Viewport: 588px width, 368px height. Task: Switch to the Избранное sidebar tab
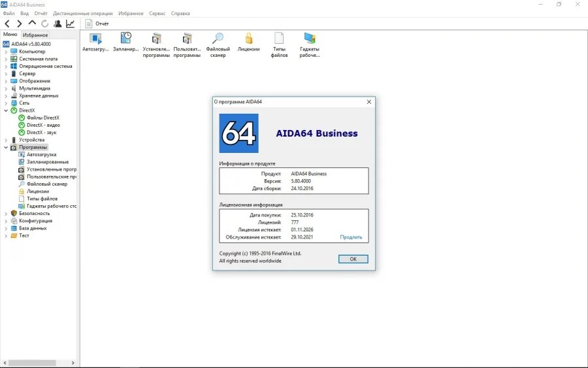(x=35, y=35)
